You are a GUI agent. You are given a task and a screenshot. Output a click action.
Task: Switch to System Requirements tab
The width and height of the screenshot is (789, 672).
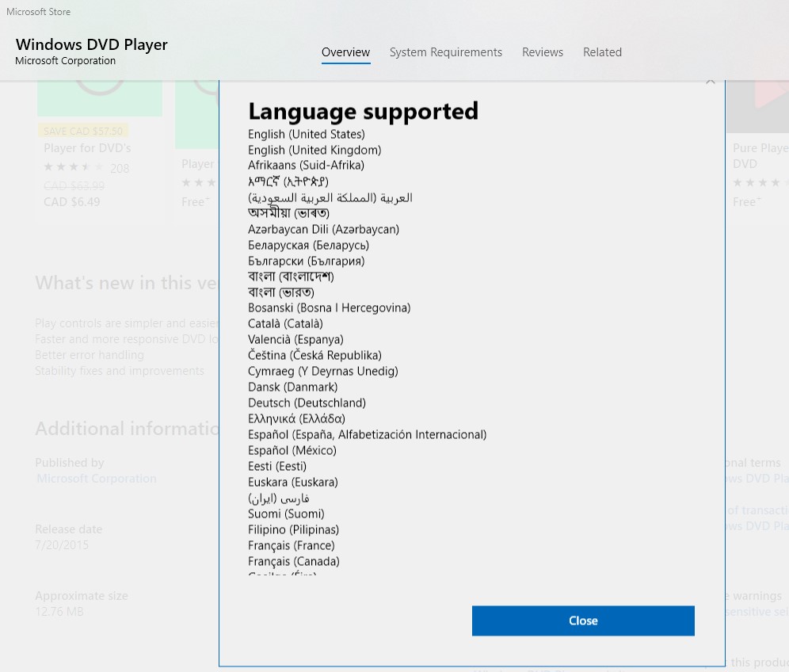pyautogui.click(x=445, y=52)
